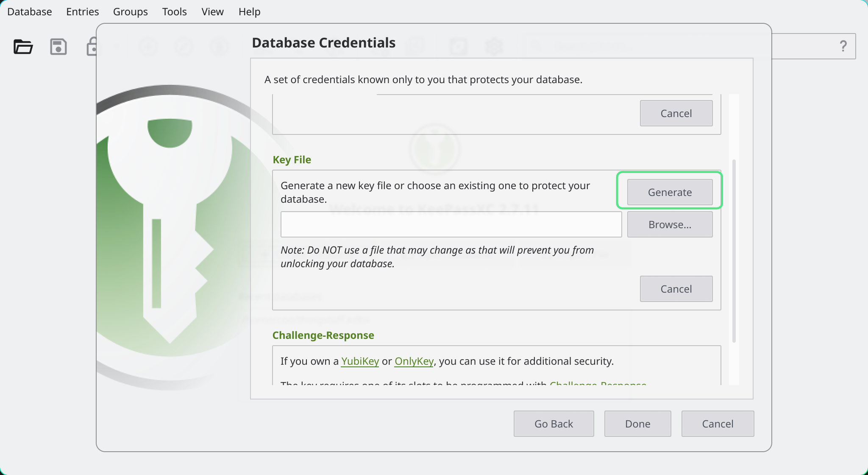Viewport: 868px width, 475px height.
Task: Follow the YubiKey link
Action: 360,361
